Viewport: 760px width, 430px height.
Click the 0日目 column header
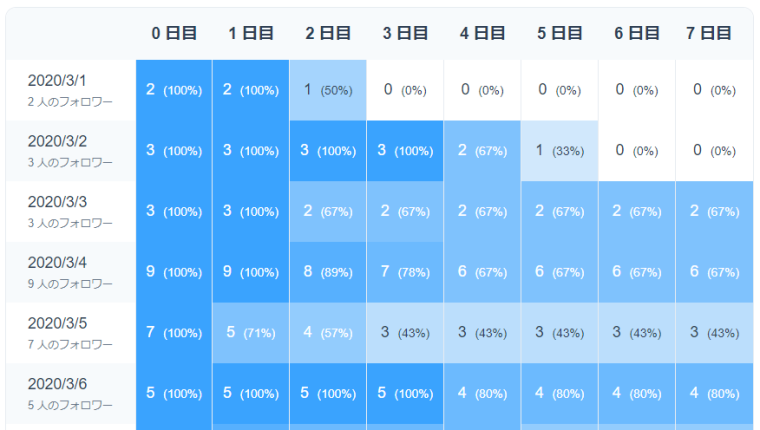pos(174,33)
